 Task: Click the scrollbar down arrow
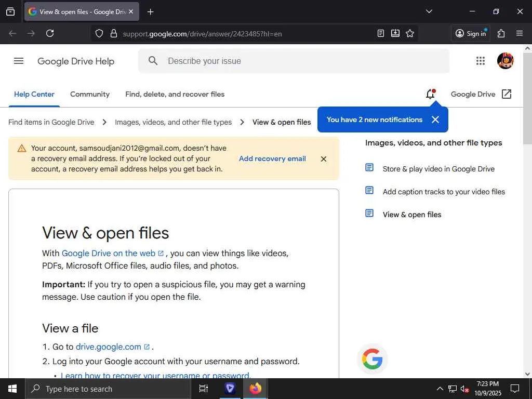pos(527,374)
